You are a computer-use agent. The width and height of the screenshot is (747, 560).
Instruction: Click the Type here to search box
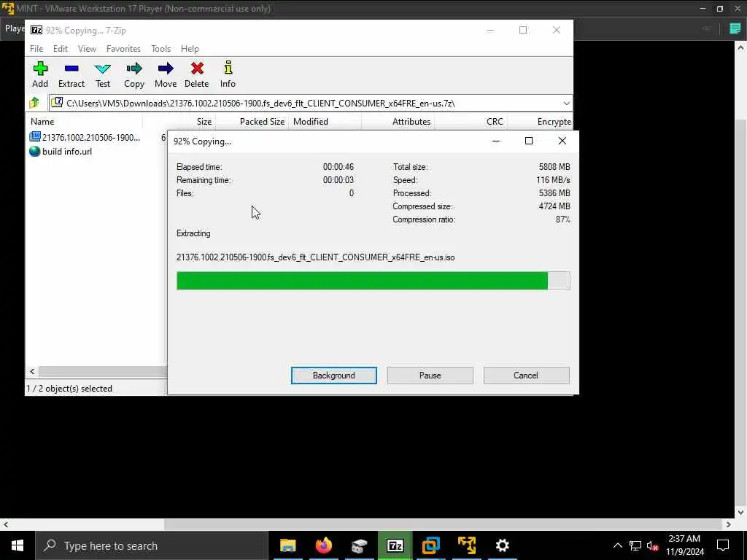[x=152, y=545]
